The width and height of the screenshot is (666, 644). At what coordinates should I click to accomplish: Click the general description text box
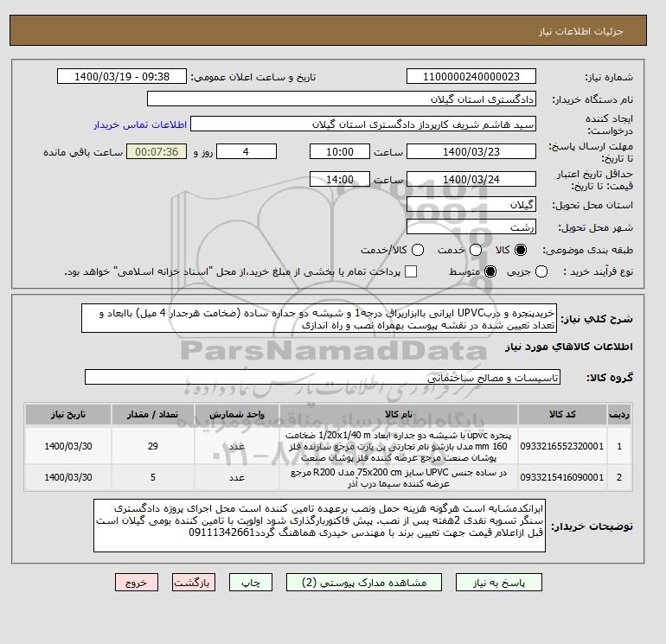click(x=319, y=318)
